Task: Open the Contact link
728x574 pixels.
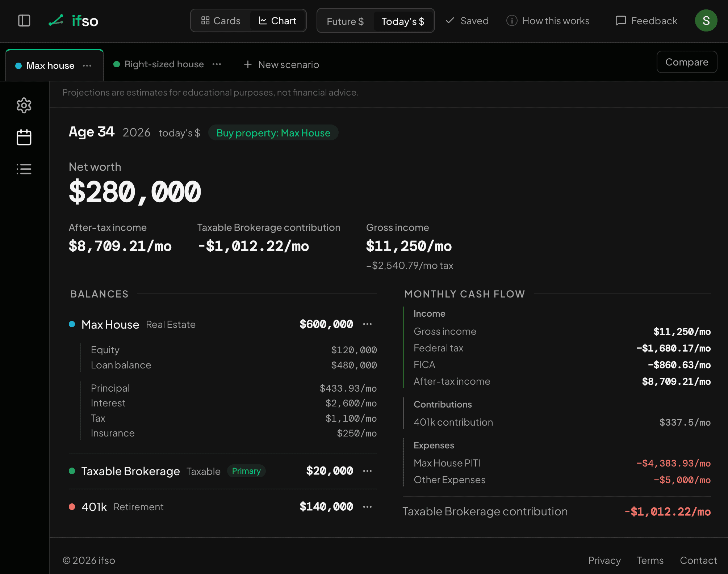Action: 698,560
